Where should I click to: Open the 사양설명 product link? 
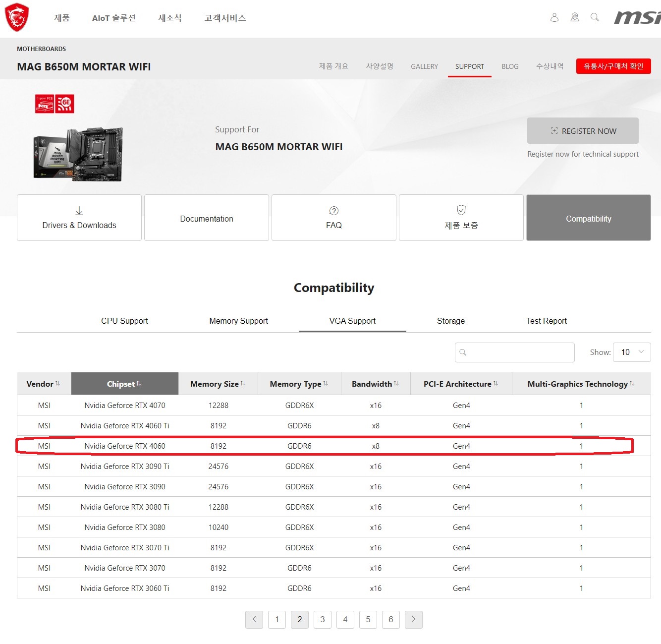(380, 66)
